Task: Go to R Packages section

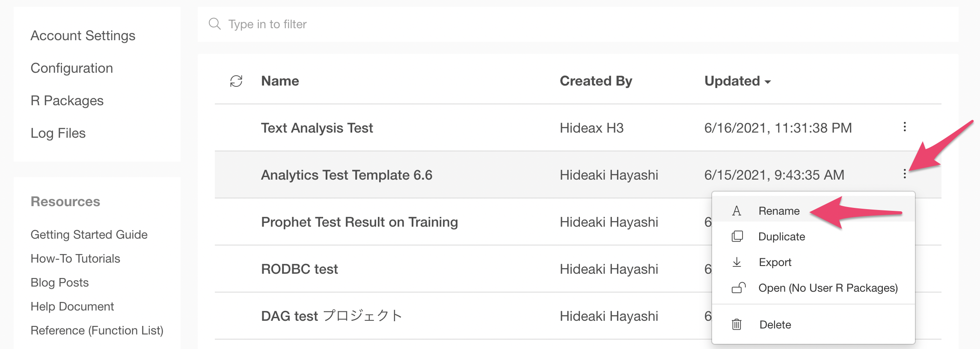Action: 67,101
